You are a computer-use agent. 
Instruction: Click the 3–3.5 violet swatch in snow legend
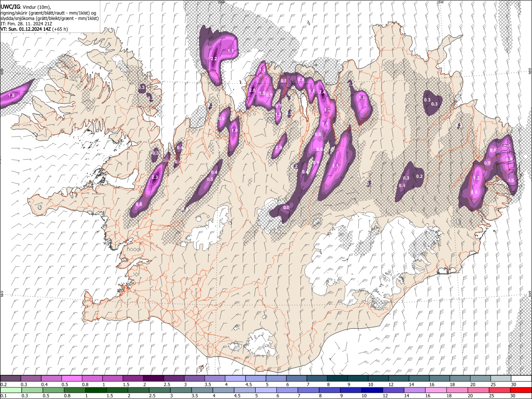194,379
